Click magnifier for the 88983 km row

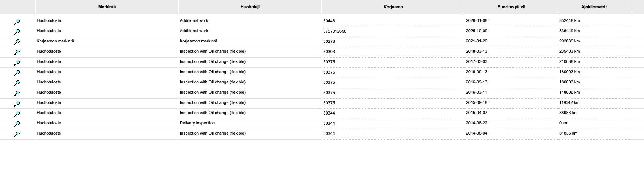[17, 114]
